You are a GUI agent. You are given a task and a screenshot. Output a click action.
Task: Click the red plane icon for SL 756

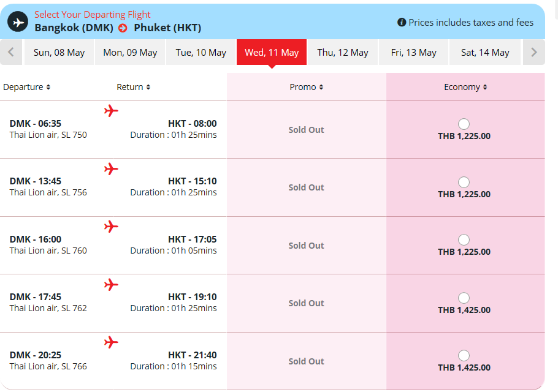coord(111,169)
